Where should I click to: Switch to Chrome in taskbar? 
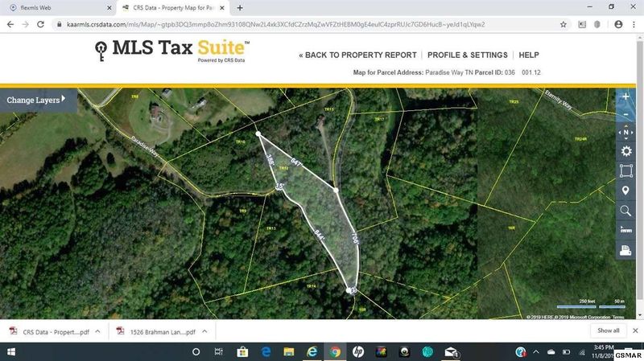(x=335, y=352)
